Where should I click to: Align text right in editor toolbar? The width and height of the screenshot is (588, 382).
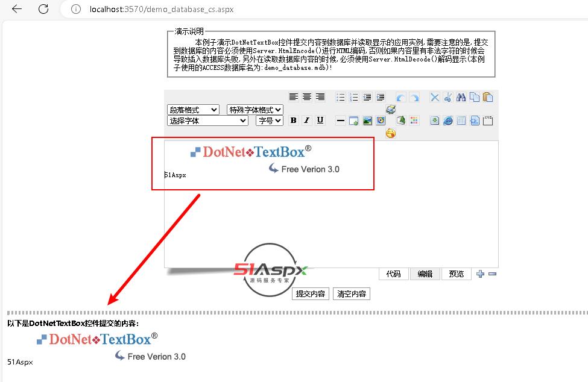320,97
